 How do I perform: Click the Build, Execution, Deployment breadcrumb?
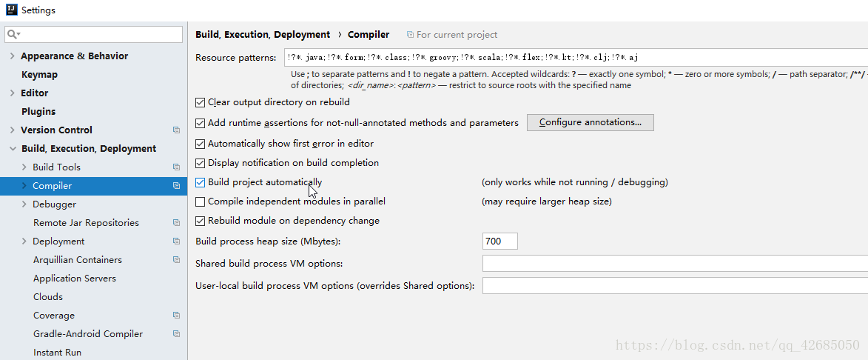click(x=263, y=35)
